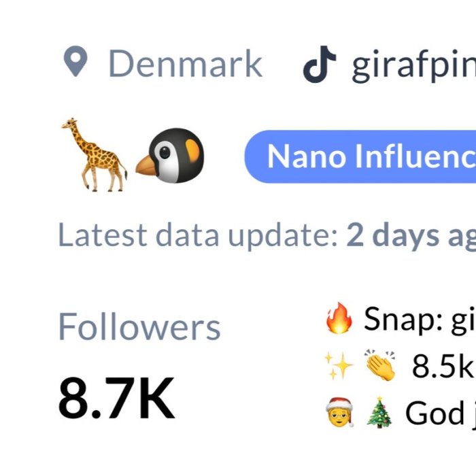Click the bio line starting with God
The width and height of the screenshot is (476, 476).
[440, 412]
